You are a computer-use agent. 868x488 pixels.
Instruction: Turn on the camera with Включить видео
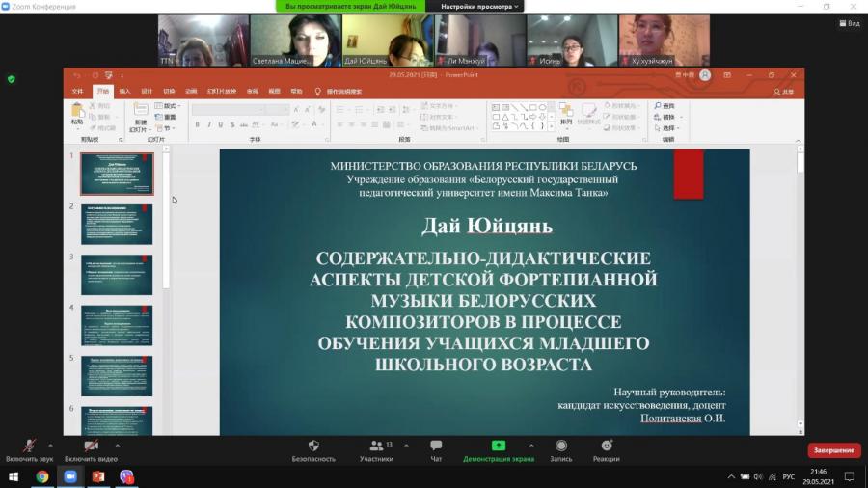click(91, 450)
